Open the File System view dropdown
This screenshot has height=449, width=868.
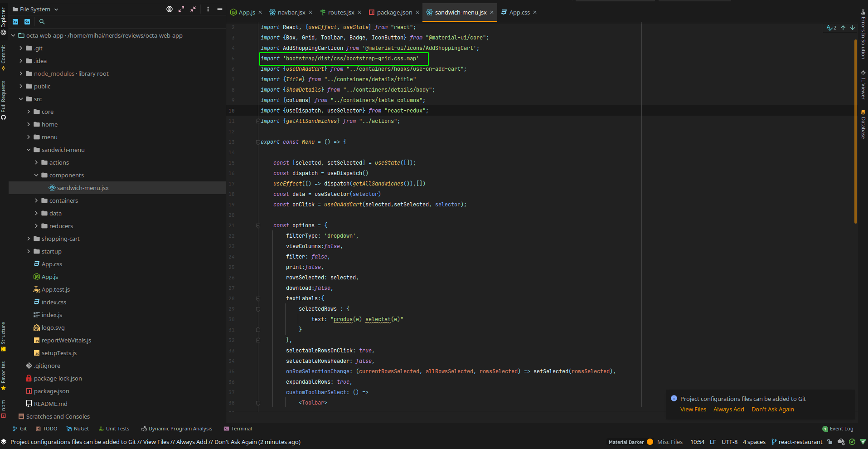point(35,9)
